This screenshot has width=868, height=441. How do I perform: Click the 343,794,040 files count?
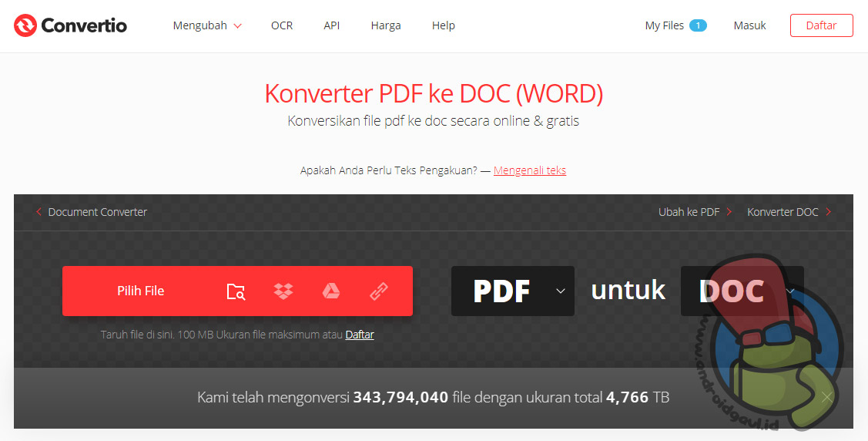pos(400,397)
